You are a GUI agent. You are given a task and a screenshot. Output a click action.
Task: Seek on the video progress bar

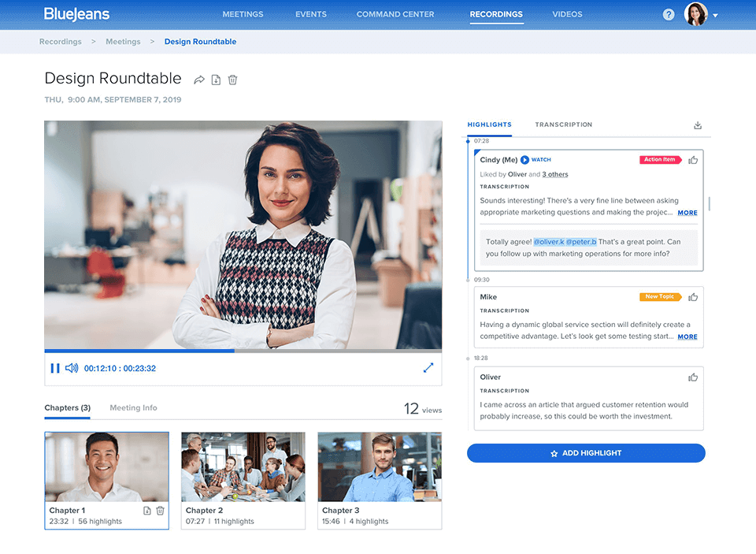pyautogui.click(x=243, y=351)
